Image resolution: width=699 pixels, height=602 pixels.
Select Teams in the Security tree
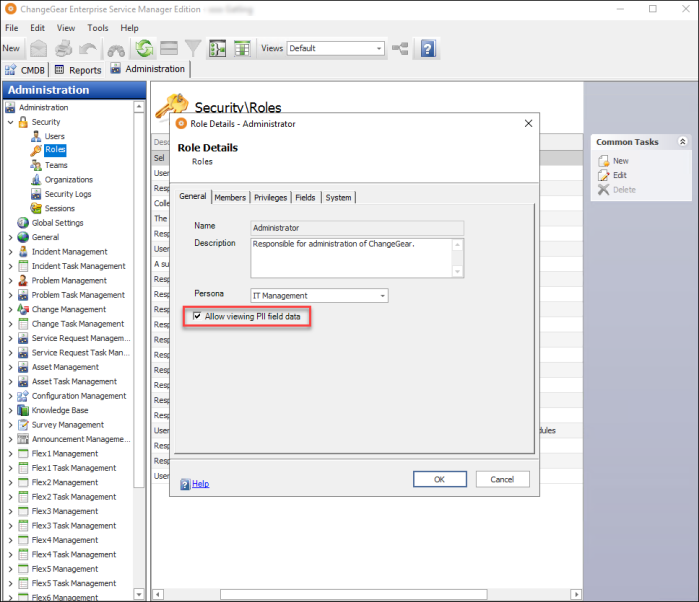click(56, 165)
